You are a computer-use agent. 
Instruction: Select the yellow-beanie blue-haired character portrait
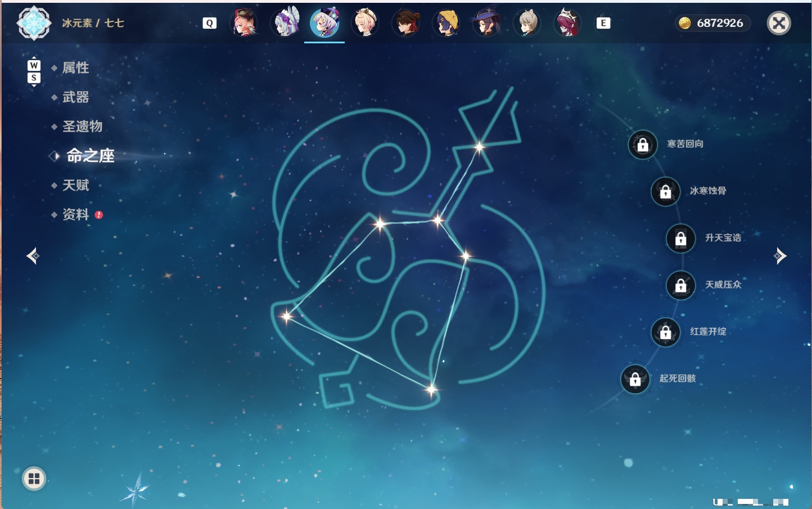(x=446, y=23)
